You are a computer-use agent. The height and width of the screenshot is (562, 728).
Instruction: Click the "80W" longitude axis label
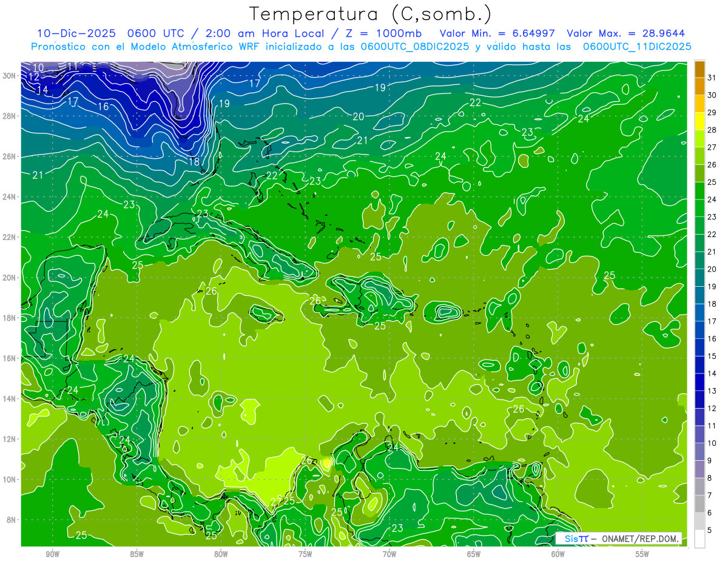pos(221,554)
